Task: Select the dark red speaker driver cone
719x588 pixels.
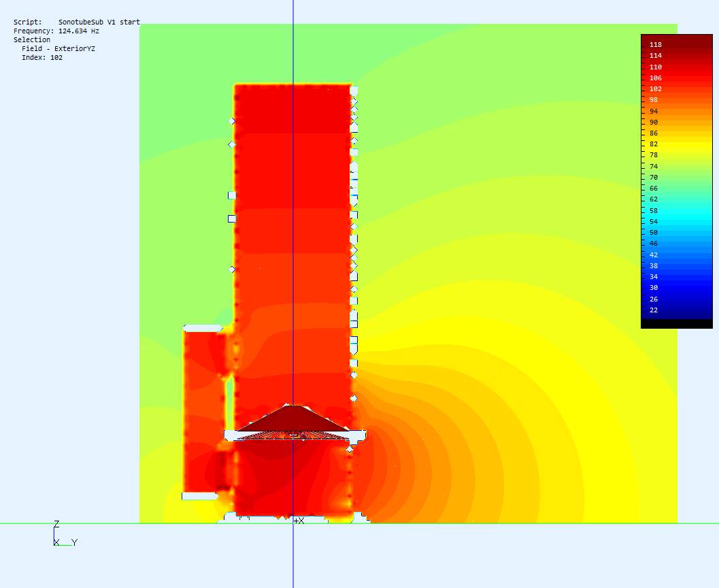Action: pyautogui.click(x=292, y=419)
